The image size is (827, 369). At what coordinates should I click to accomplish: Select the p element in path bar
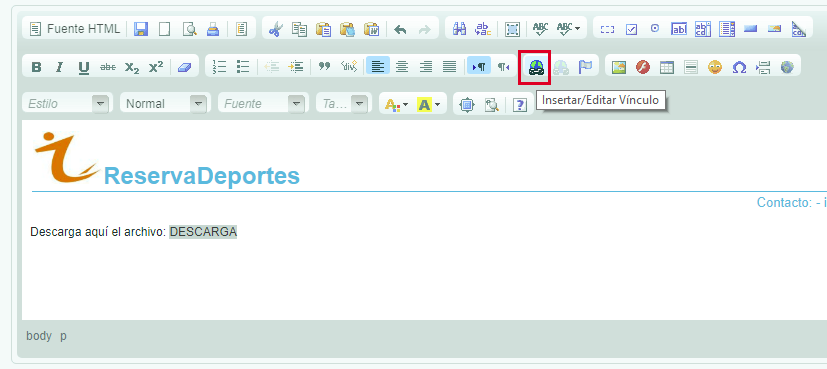coord(63,336)
